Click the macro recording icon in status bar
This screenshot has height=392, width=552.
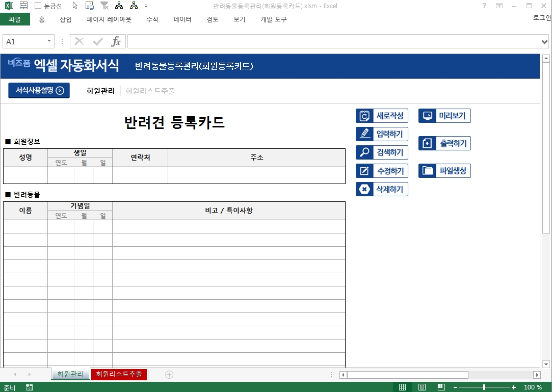(x=29, y=387)
